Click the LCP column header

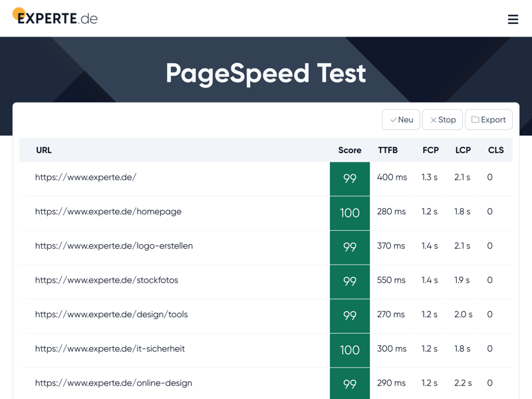[463, 150]
